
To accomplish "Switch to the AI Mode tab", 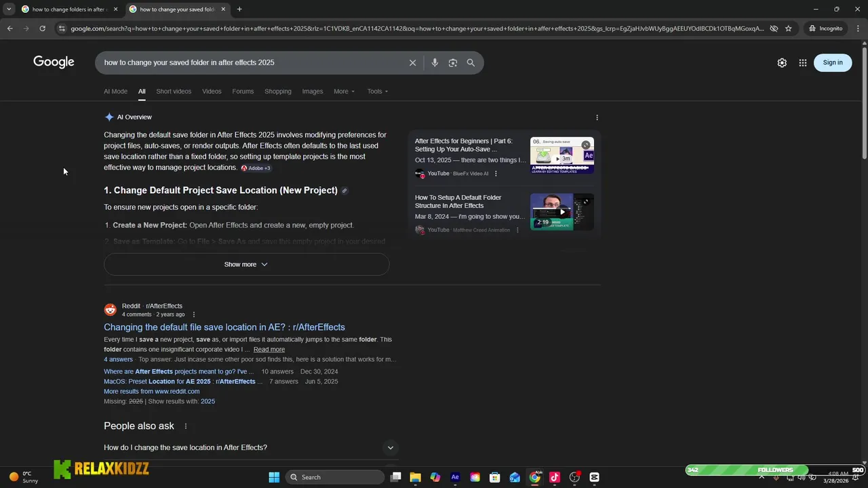I will [x=115, y=91].
